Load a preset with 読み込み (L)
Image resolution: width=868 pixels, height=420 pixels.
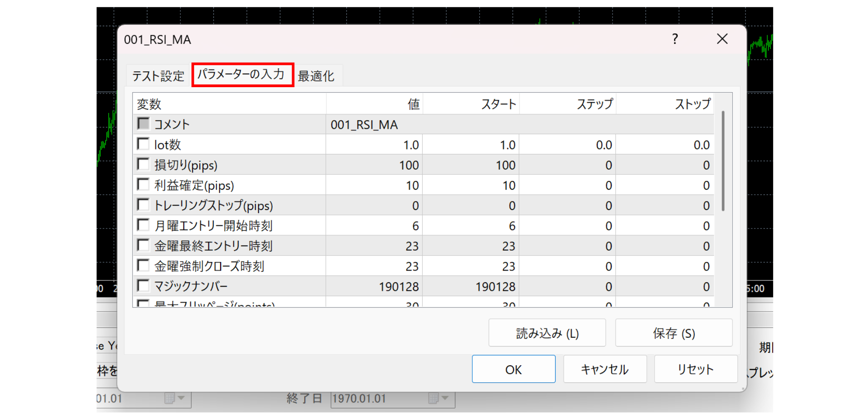click(x=547, y=333)
